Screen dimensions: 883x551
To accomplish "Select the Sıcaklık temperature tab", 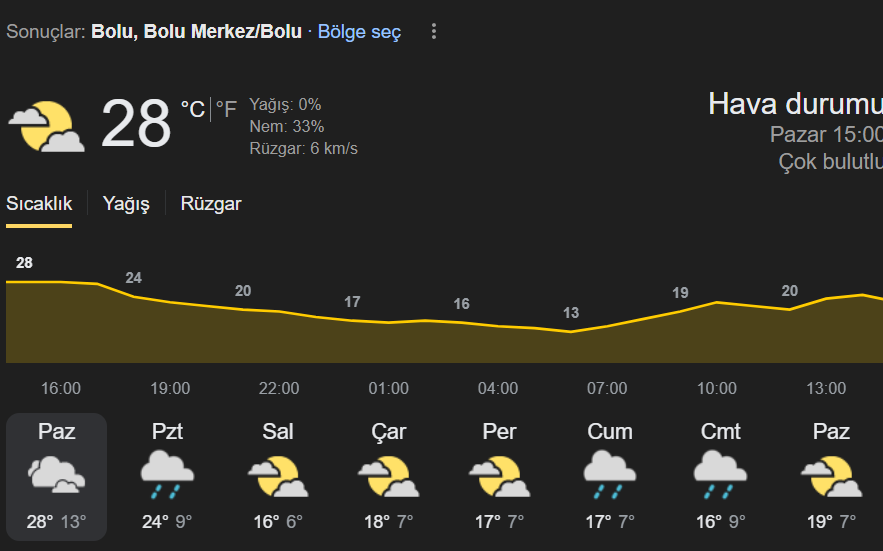I will click(39, 203).
